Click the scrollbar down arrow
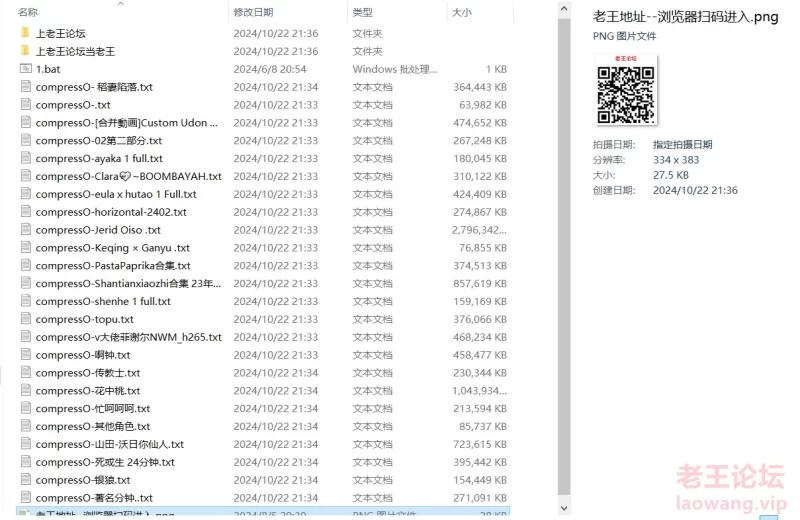Viewport: 800px width, 520px height. [564, 508]
